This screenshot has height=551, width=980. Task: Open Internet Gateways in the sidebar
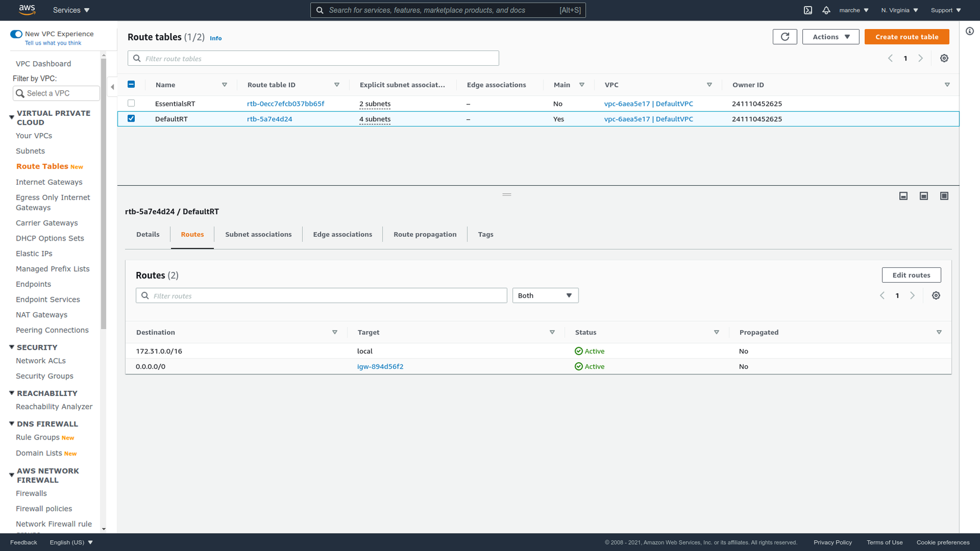pos(49,182)
